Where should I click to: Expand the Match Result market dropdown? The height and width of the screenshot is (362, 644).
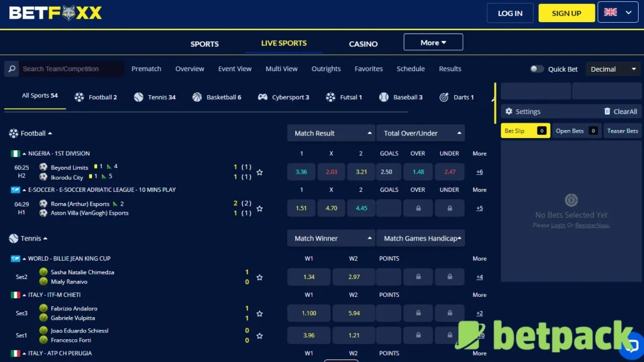[x=331, y=133]
